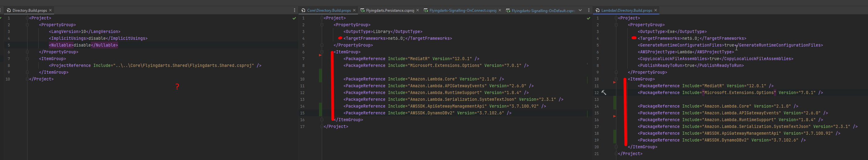Click the ProjectReference to Flyingdarts.Shared.csproj
The image size is (868, 160).
pyautogui.click(x=155, y=66)
